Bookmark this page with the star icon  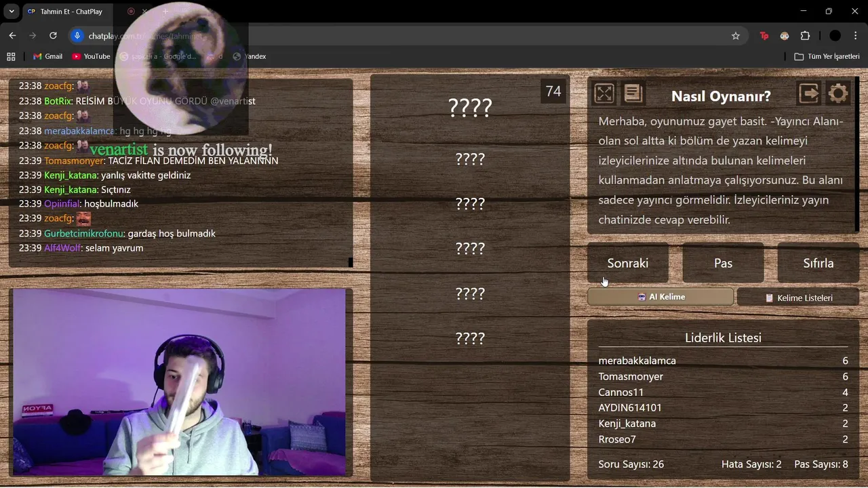(736, 36)
